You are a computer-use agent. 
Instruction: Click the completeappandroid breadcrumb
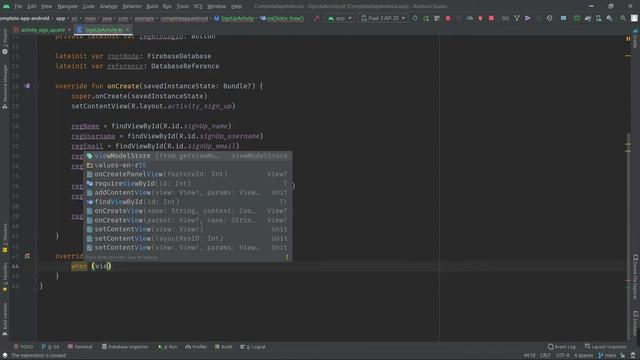tap(184, 18)
